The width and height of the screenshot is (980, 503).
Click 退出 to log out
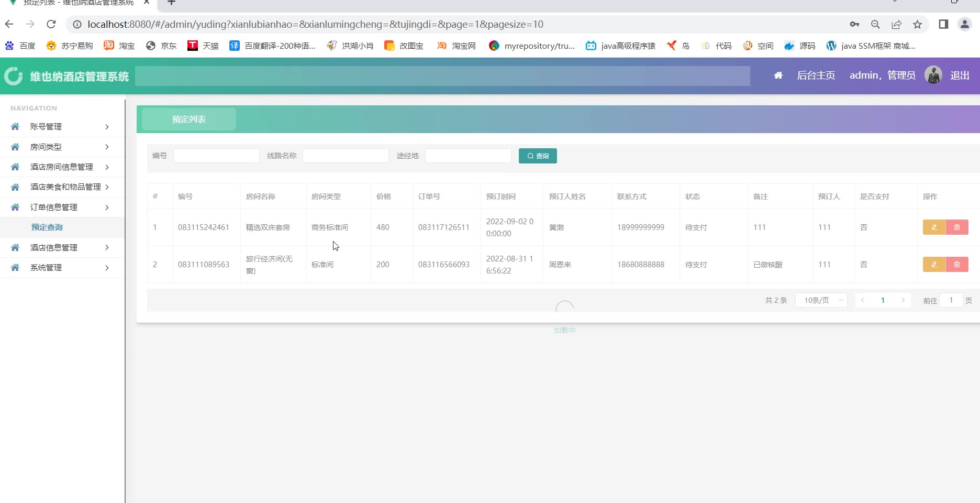pos(960,75)
